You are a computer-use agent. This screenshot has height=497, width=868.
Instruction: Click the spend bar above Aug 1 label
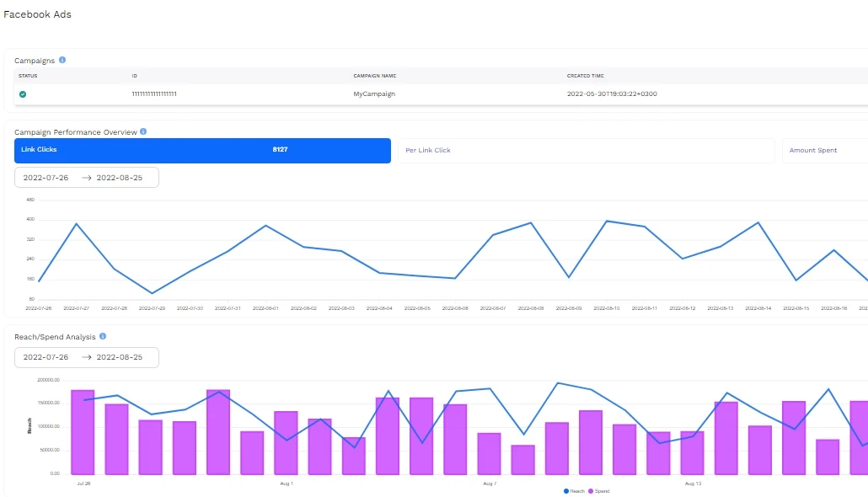click(x=287, y=443)
